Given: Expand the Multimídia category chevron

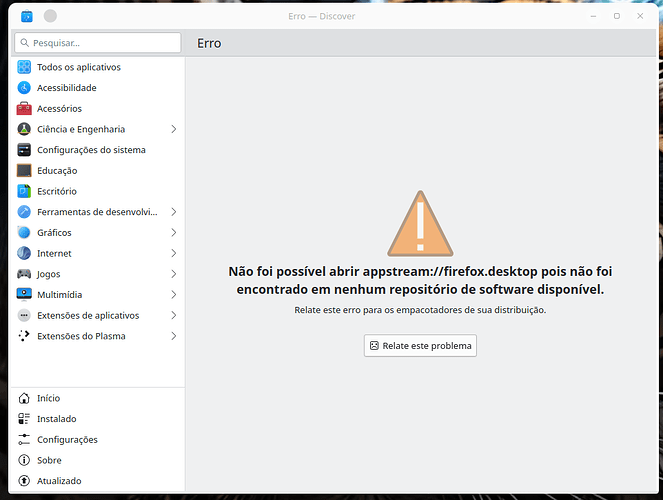Looking at the screenshot, I should [x=173, y=295].
